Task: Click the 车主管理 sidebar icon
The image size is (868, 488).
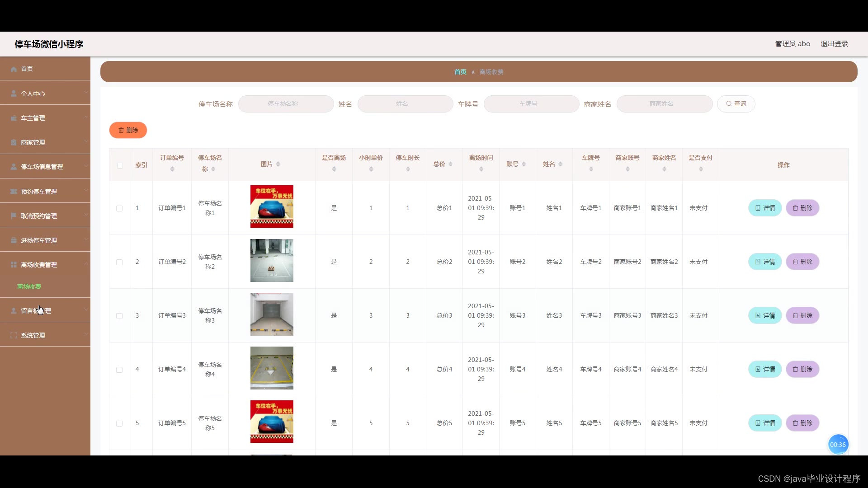Action: point(14,118)
